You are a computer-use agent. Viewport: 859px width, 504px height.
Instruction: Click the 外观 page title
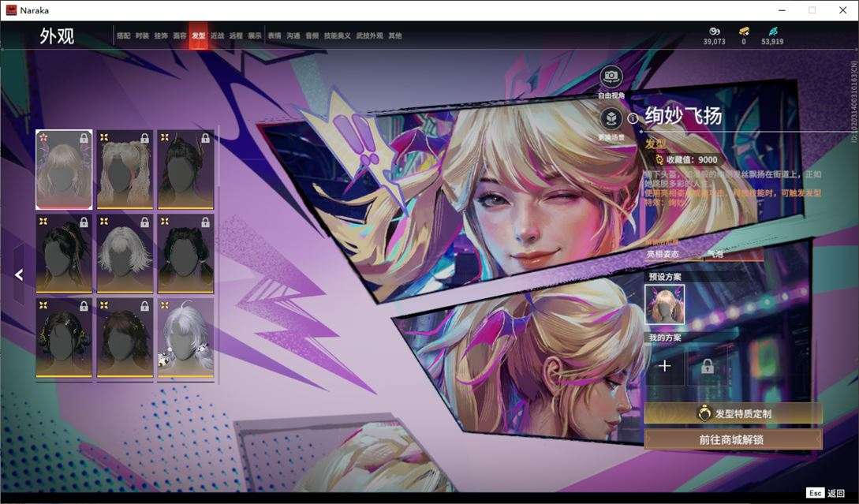[x=57, y=35]
